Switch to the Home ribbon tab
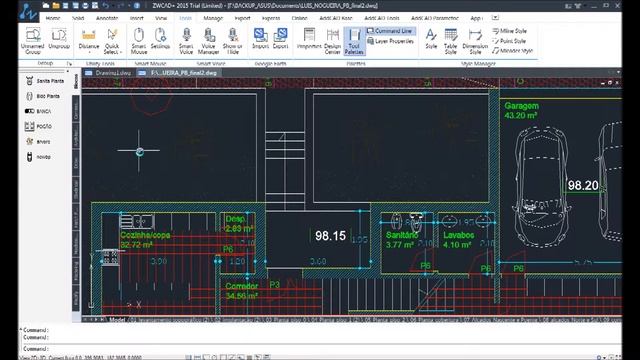This screenshot has width=640, height=360. coord(53,18)
